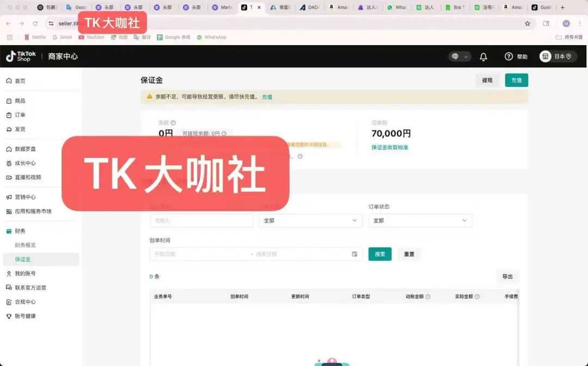Check 账号健康 in the sidebar
Image resolution: width=588 pixels, height=366 pixels.
[x=24, y=316]
